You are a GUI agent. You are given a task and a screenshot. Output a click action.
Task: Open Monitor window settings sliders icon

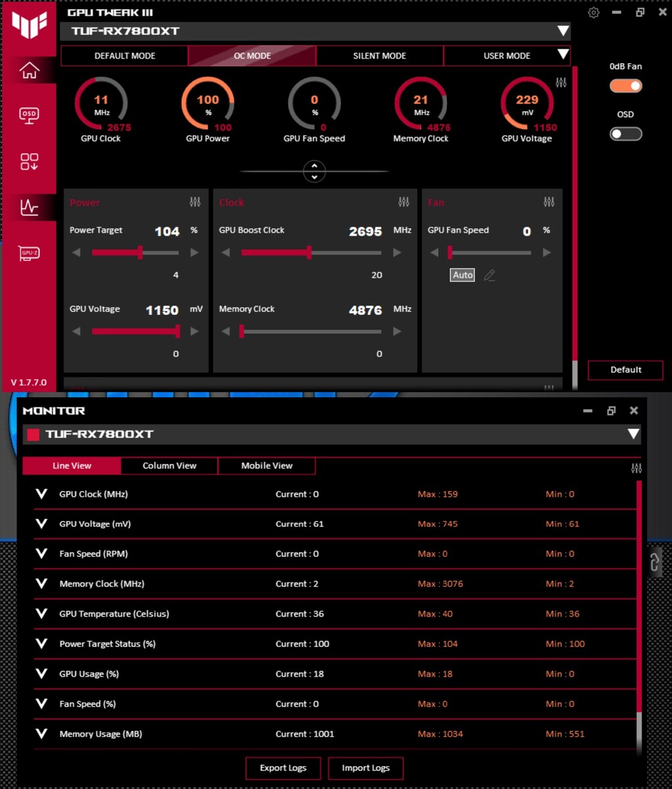pyautogui.click(x=636, y=468)
